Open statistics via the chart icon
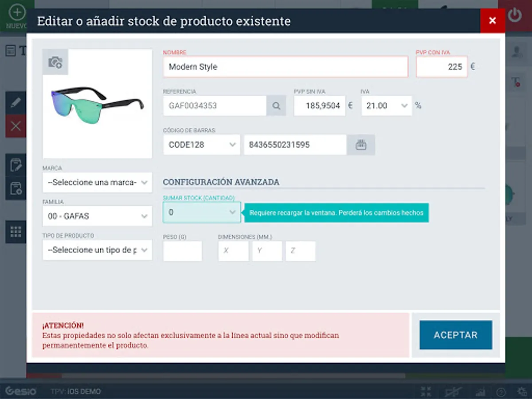Image resolution: width=532 pixels, height=399 pixels. 480,391
